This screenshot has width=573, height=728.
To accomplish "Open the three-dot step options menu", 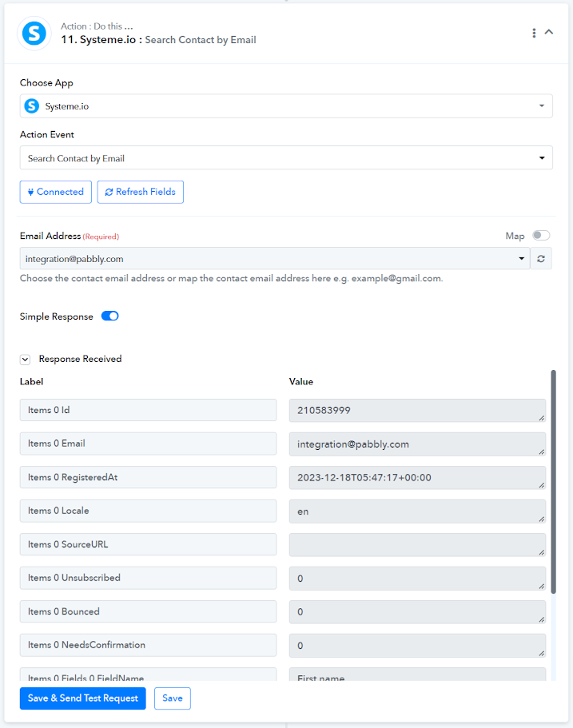I will pos(534,33).
